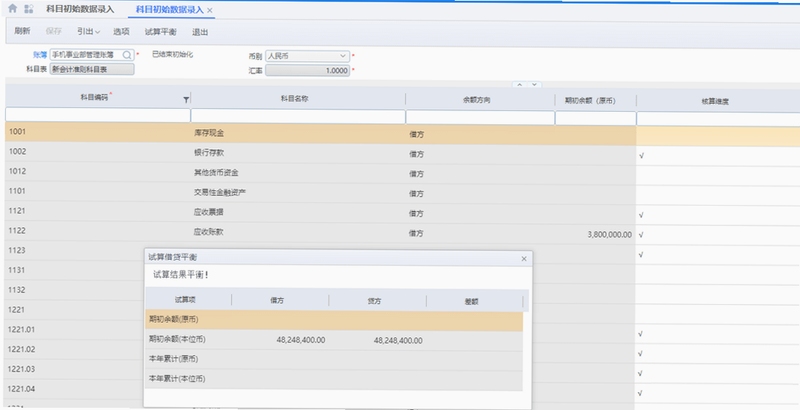
Task: Click 库存现金 account name
Action: [x=209, y=133]
